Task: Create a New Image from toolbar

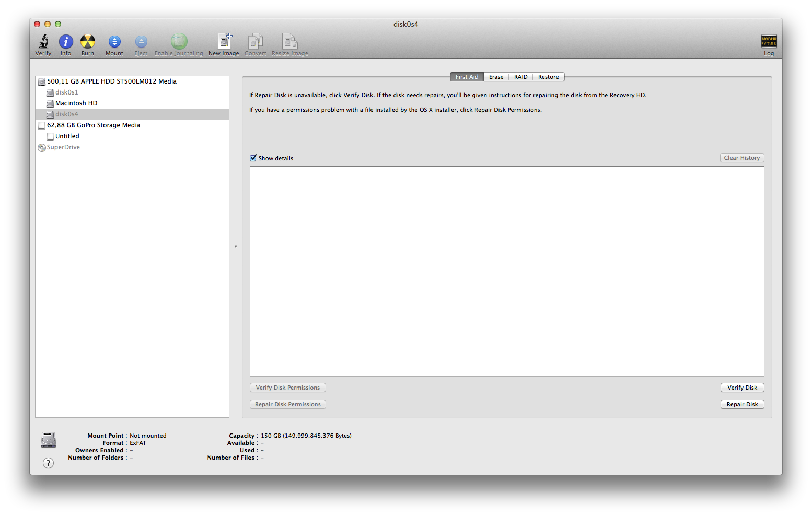Action: [224, 41]
